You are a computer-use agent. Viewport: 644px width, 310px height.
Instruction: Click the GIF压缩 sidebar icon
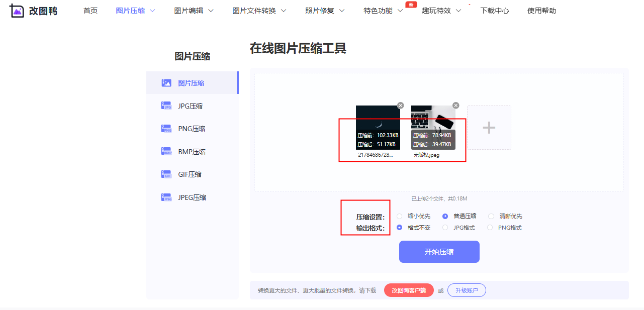pyautogui.click(x=166, y=174)
